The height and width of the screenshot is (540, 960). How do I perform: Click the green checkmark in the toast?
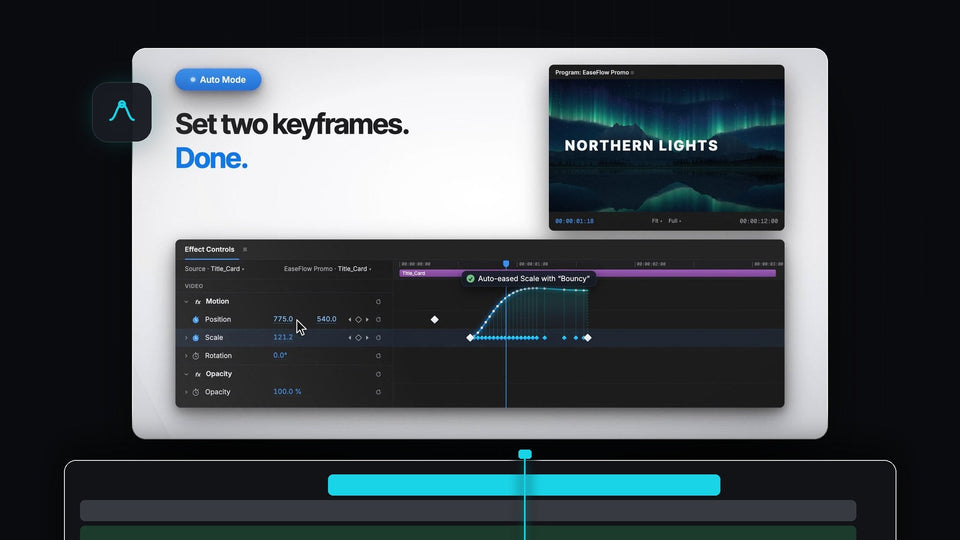(x=470, y=279)
